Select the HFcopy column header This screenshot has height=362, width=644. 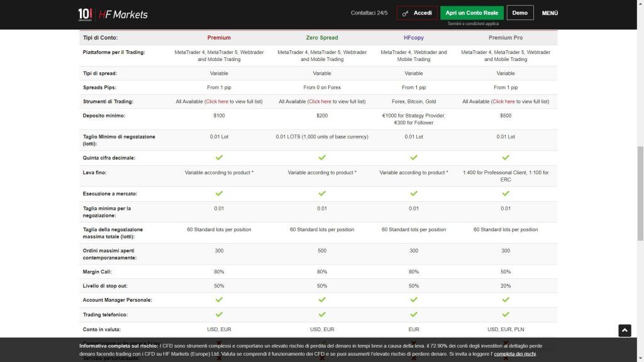tap(414, 38)
